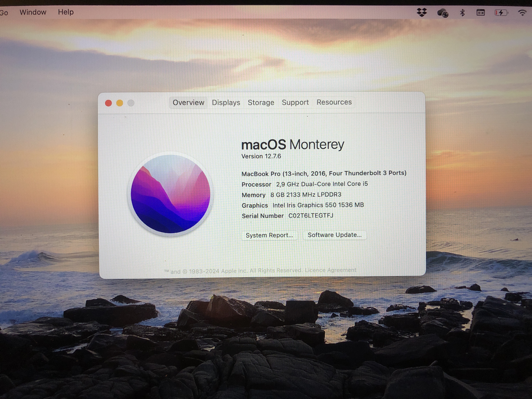
Task: Open the Licence Agreement link
Action: [x=331, y=270]
